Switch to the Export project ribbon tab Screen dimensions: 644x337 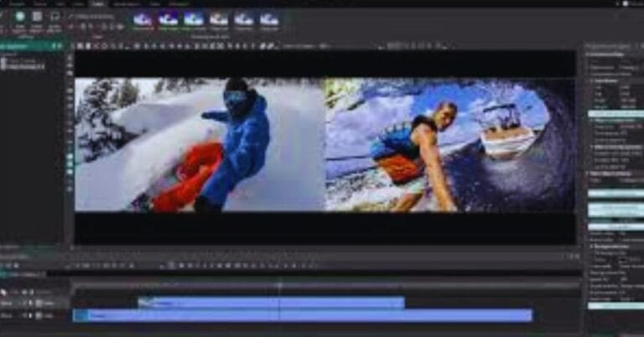[x=127, y=3]
